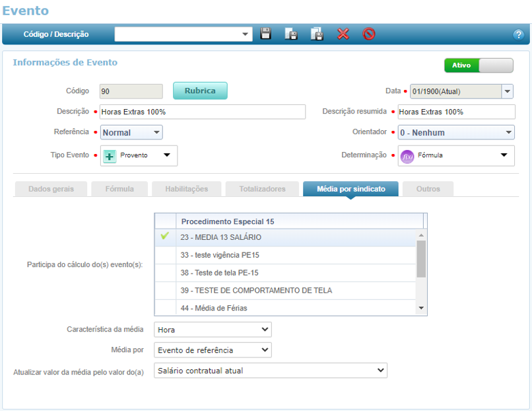Open help with the question mark icon
Image resolution: width=532 pixels, height=411 pixels.
(x=518, y=34)
